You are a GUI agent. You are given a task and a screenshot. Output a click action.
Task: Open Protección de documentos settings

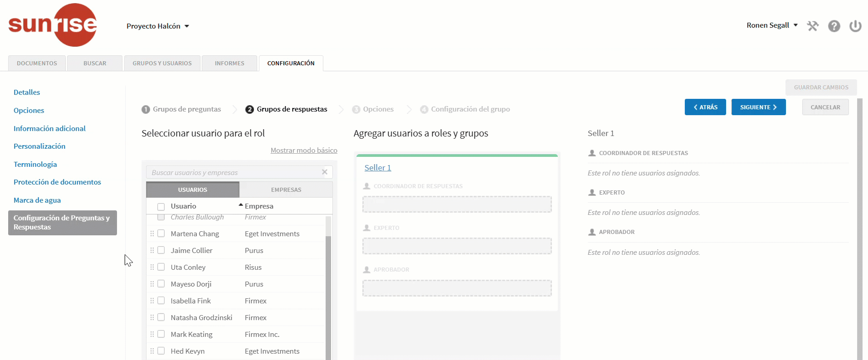coord(57,182)
